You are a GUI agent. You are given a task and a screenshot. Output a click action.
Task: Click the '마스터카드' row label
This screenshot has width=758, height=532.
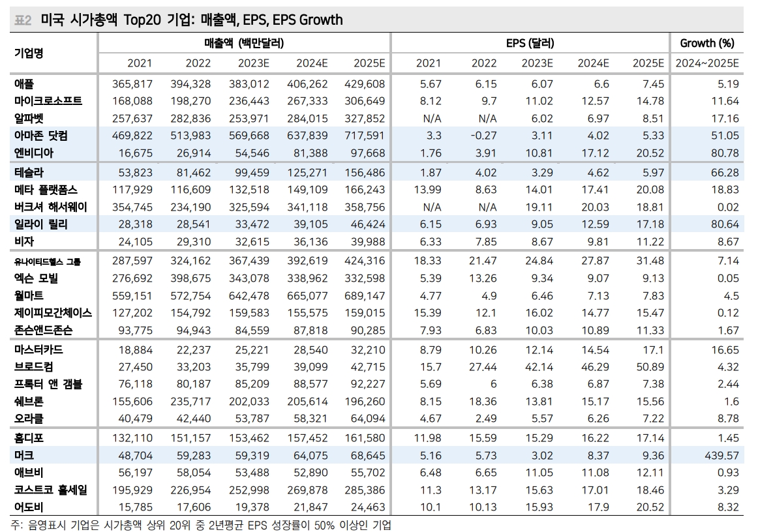(x=38, y=350)
